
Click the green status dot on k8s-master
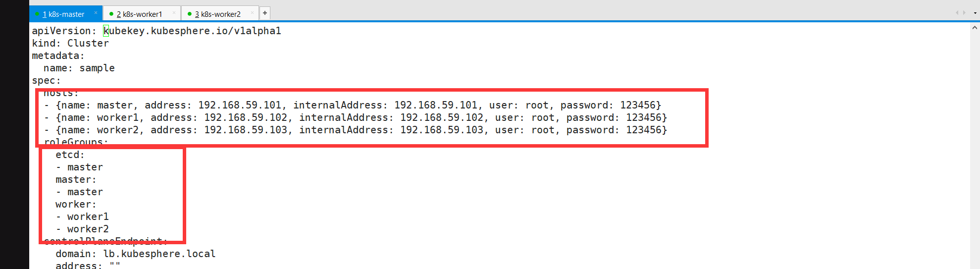[x=37, y=14]
